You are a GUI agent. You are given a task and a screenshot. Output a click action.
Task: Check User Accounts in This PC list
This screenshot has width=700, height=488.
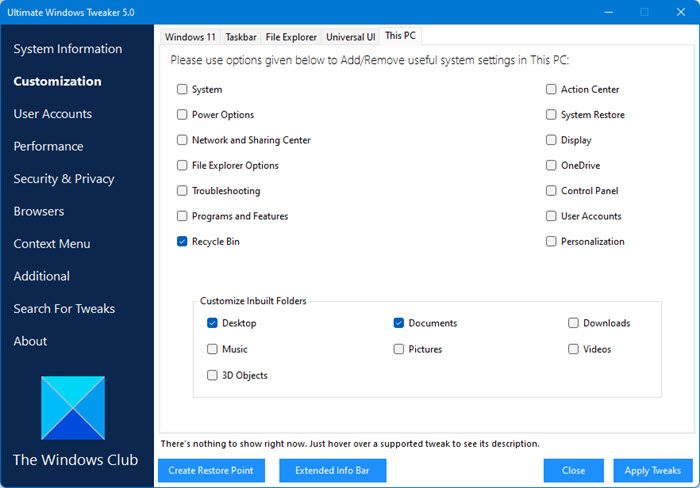point(551,216)
